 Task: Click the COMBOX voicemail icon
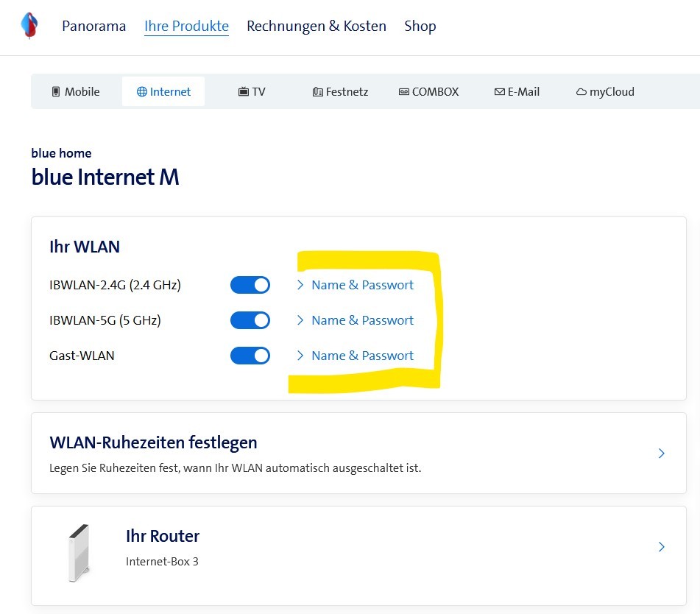point(403,91)
